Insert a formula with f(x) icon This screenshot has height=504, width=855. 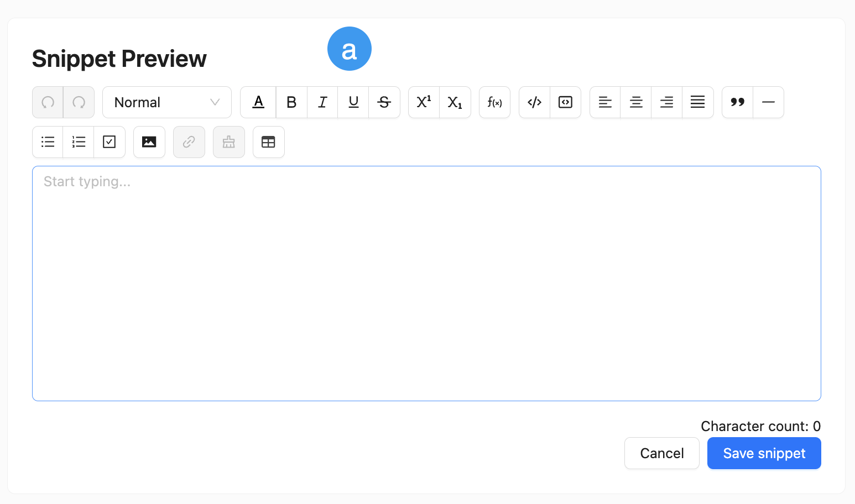click(495, 102)
